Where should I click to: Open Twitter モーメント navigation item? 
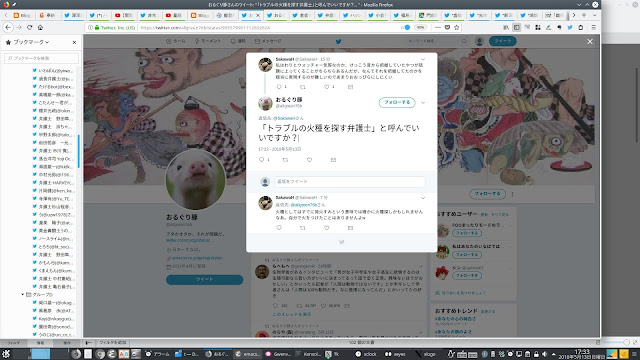[208, 41]
